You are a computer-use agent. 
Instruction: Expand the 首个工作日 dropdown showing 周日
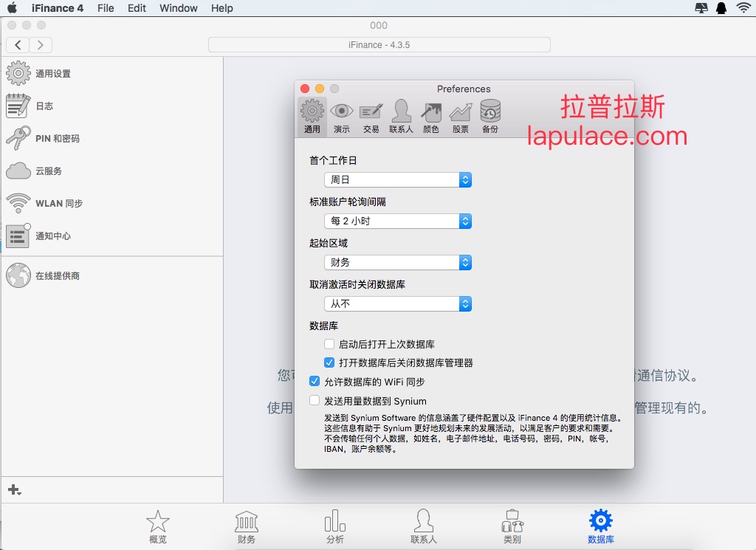pyautogui.click(x=397, y=180)
